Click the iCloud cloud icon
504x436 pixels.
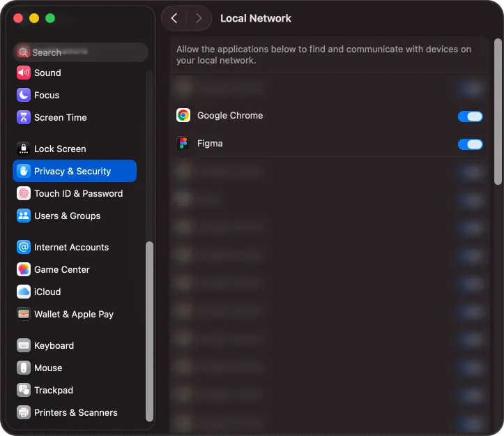[x=24, y=292]
